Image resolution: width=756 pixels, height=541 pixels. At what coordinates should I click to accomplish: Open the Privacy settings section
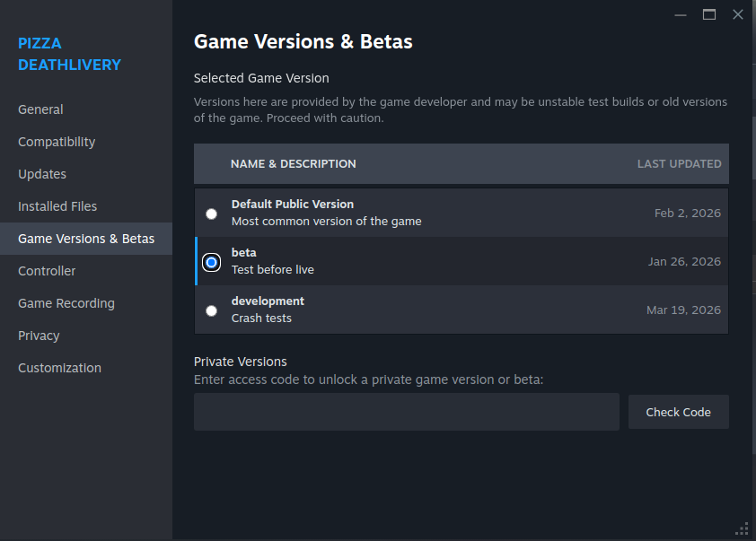pyautogui.click(x=39, y=336)
